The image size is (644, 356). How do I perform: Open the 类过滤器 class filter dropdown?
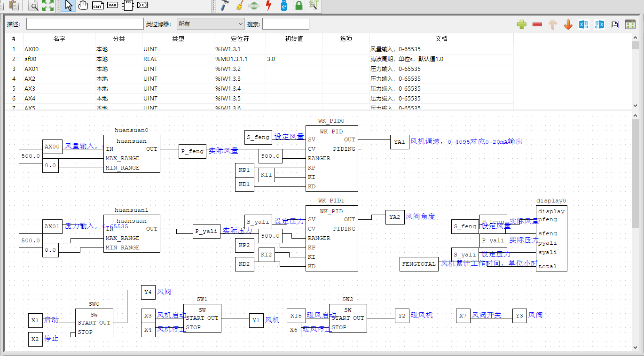(210, 24)
